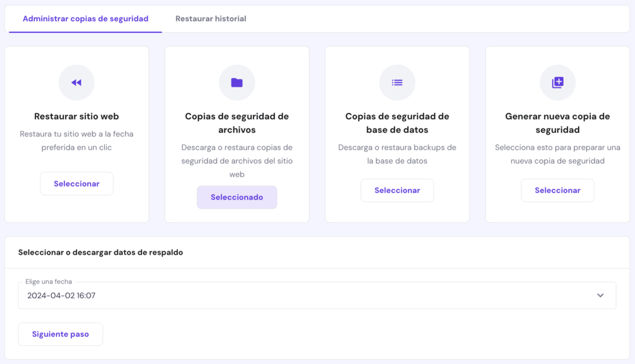The image size is (635, 364).
Task: Open the Administrar copias de seguridad tab
Action: [86, 19]
